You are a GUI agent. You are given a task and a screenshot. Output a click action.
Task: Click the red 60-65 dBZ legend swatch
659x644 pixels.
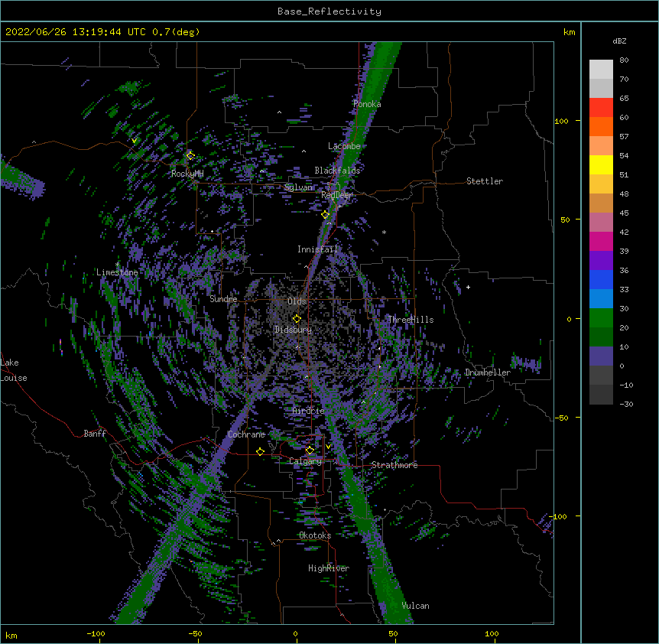pos(601,108)
